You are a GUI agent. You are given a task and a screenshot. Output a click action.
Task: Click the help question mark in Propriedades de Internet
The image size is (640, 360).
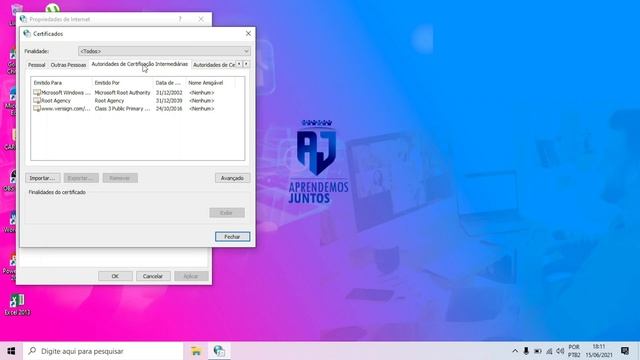(180, 19)
